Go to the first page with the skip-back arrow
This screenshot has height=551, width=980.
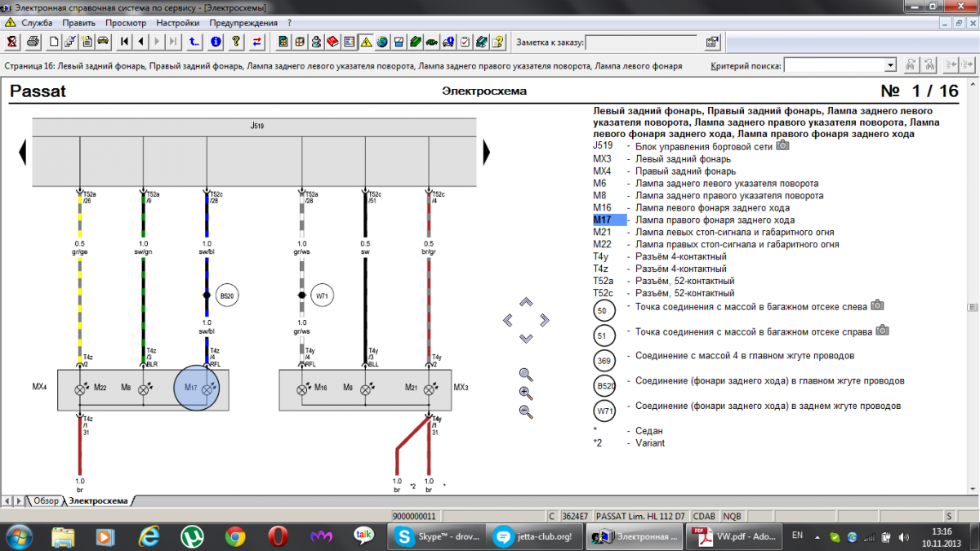point(125,41)
